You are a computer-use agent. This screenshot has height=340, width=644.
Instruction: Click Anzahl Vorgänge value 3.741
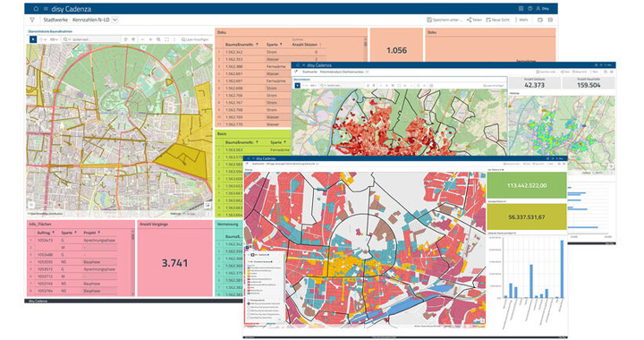(175, 263)
